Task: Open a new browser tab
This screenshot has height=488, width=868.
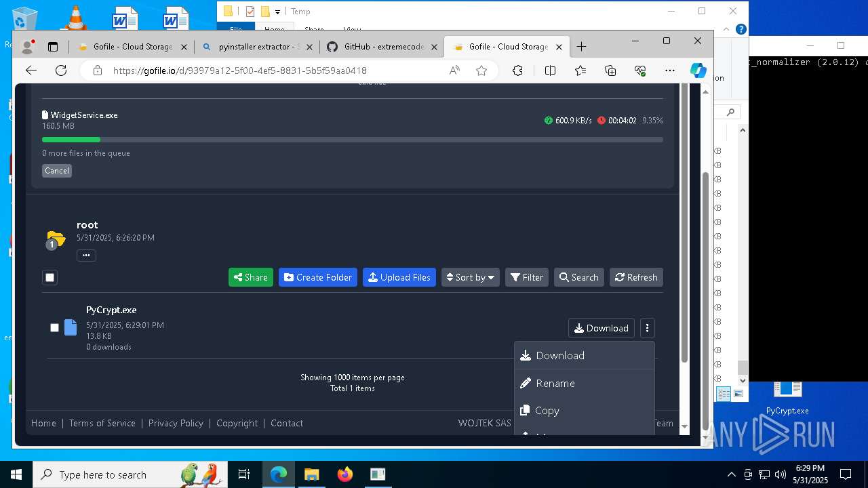Action: [581, 47]
